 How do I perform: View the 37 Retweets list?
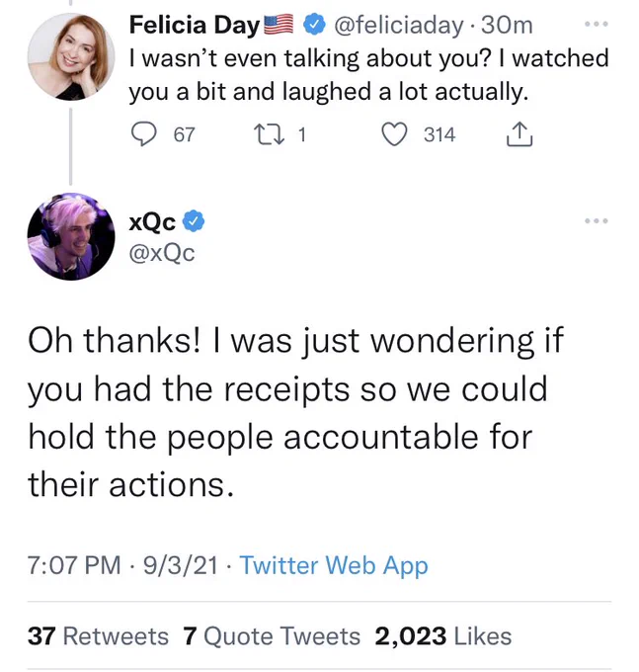(x=98, y=635)
